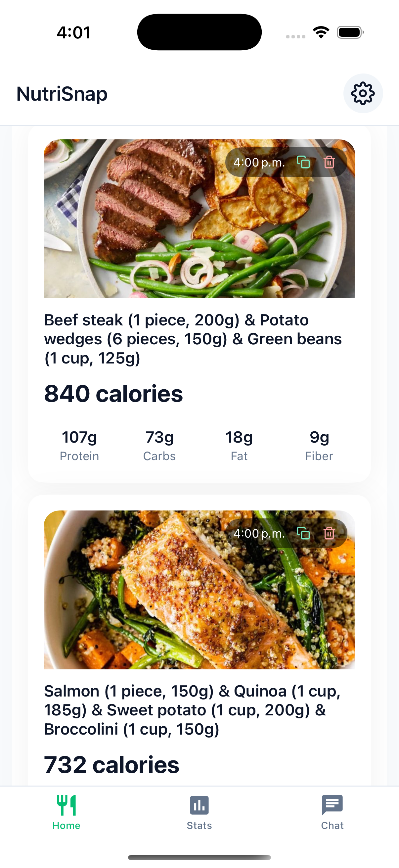Viewport: 399px width, 868px height.
Task: Duplicate the beef steak meal entry
Action: point(303,162)
